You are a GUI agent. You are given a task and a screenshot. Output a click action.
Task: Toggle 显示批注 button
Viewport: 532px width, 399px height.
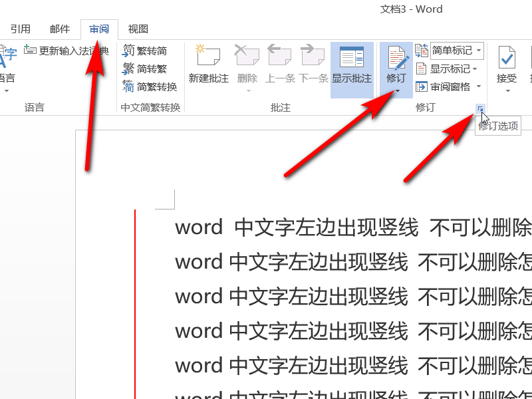(352, 70)
